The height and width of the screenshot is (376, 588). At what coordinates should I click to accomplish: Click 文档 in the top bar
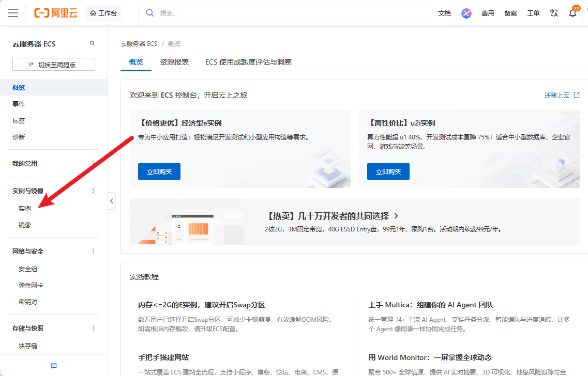click(444, 13)
